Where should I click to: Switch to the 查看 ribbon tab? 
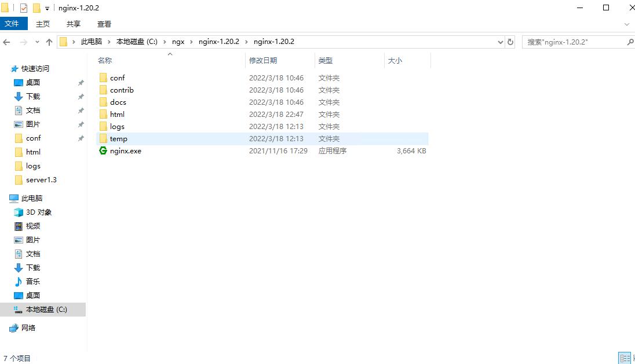coord(104,24)
